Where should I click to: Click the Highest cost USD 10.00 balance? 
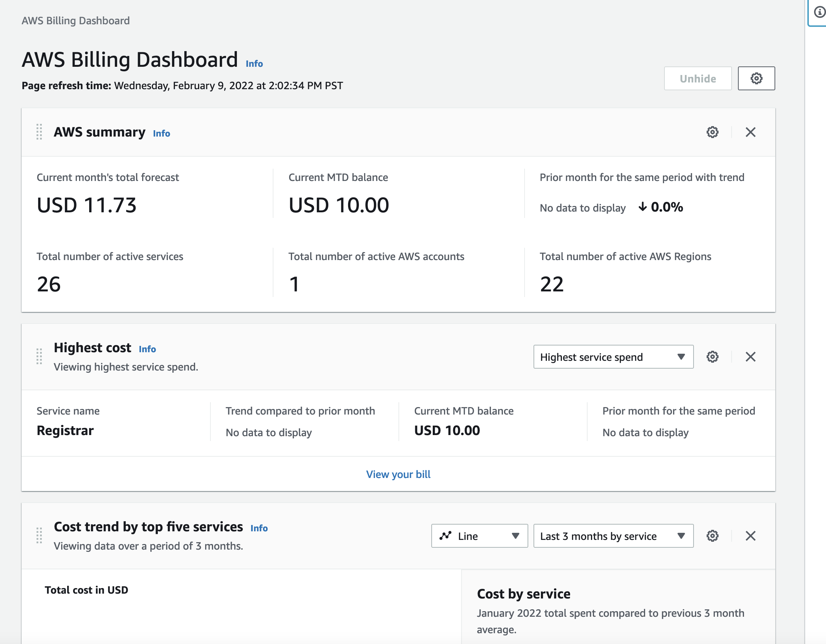447,430
